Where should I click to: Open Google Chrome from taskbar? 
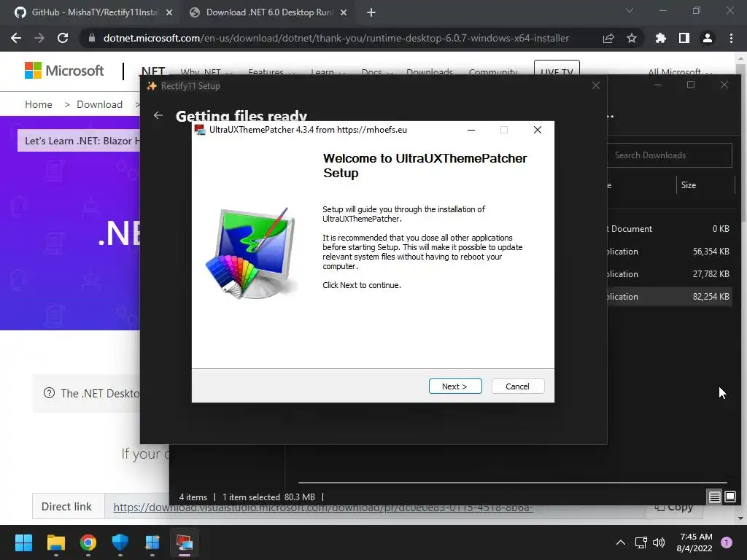pyautogui.click(x=88, y=542)
